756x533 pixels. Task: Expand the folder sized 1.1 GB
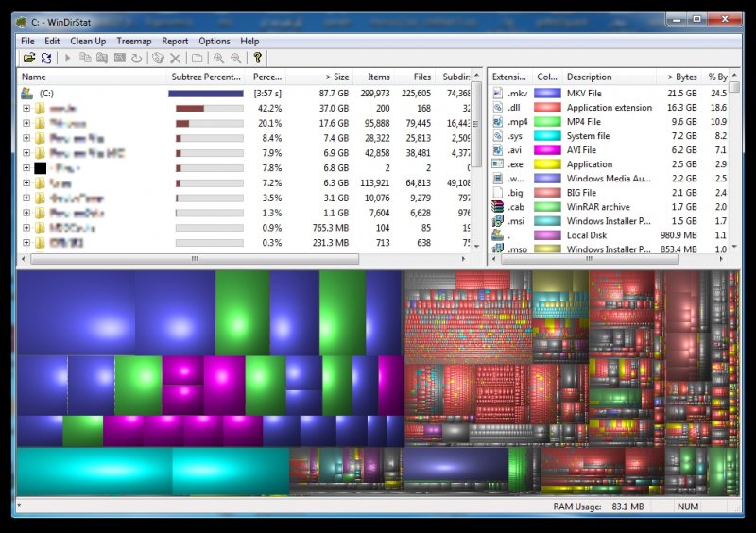click(26, 213)
